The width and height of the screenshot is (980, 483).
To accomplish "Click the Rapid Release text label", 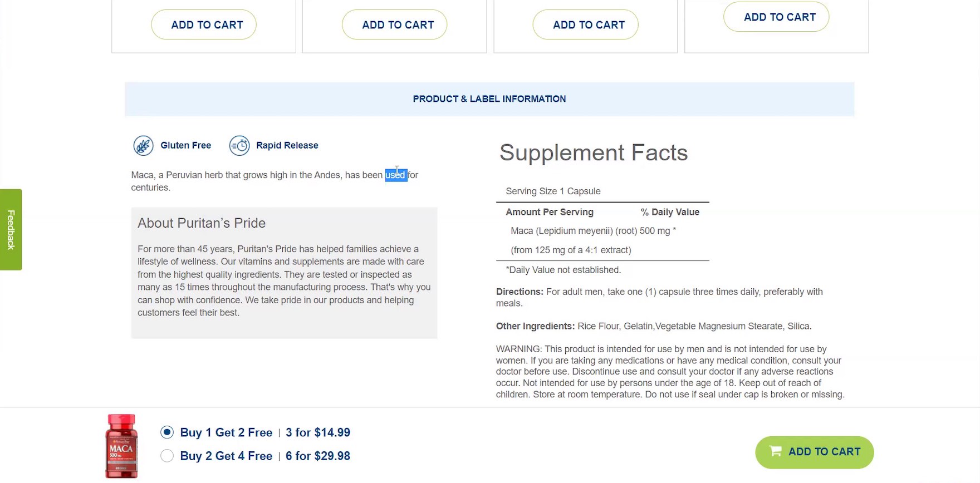I will click(287, 145).
